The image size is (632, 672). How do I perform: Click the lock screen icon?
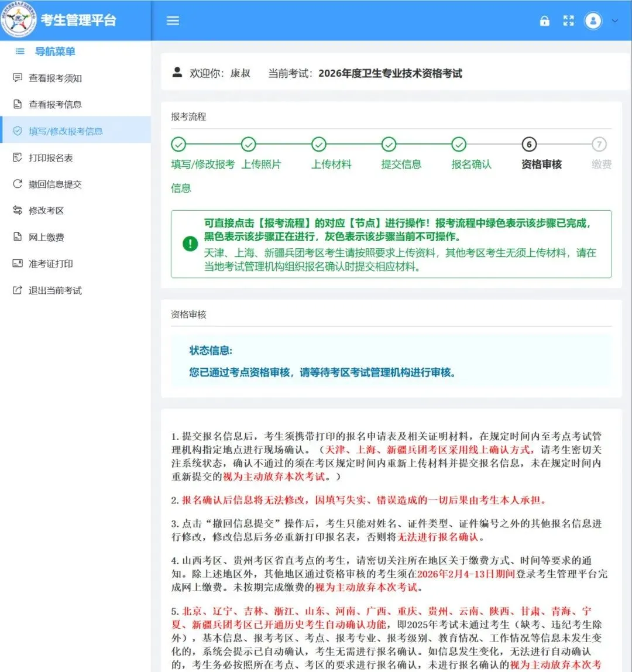pyautogui.click(x=545, y=20)
